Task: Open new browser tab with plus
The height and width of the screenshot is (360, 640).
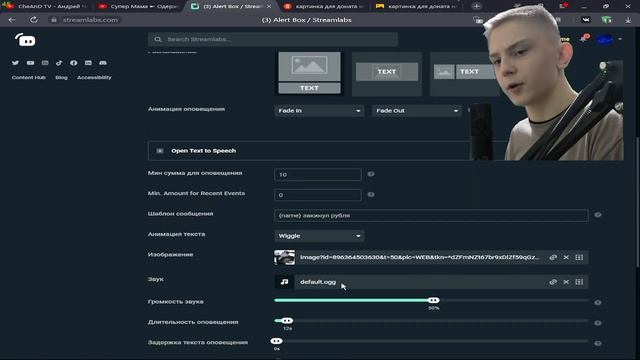Action: (476, 6)
